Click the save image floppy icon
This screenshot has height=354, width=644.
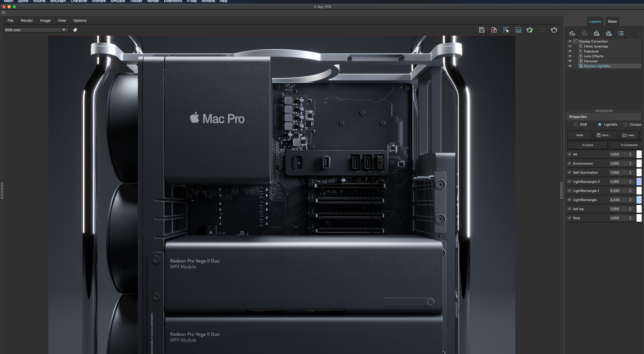click(x=482, y=30)
